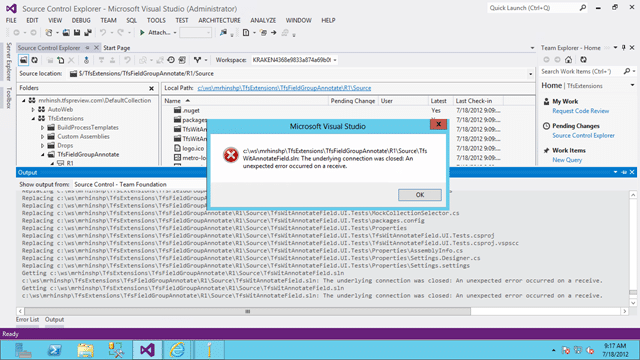Start debugging with Attach play button

[x=142, y=33]
